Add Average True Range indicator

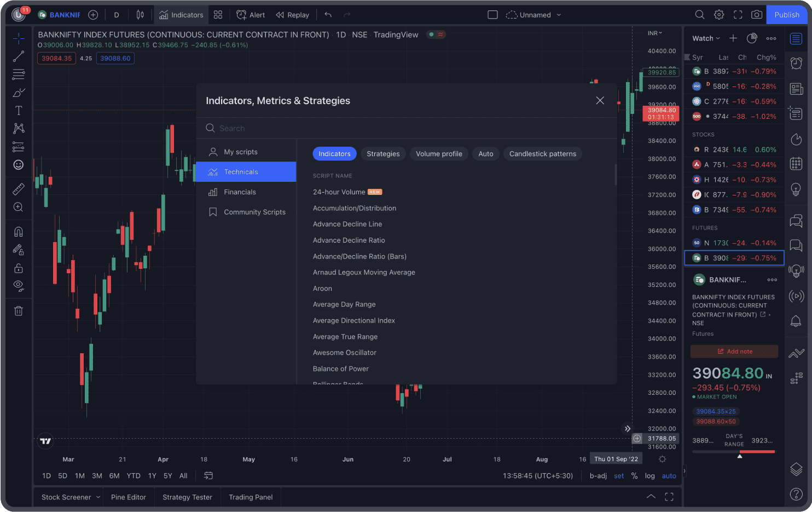coord(345,337)
